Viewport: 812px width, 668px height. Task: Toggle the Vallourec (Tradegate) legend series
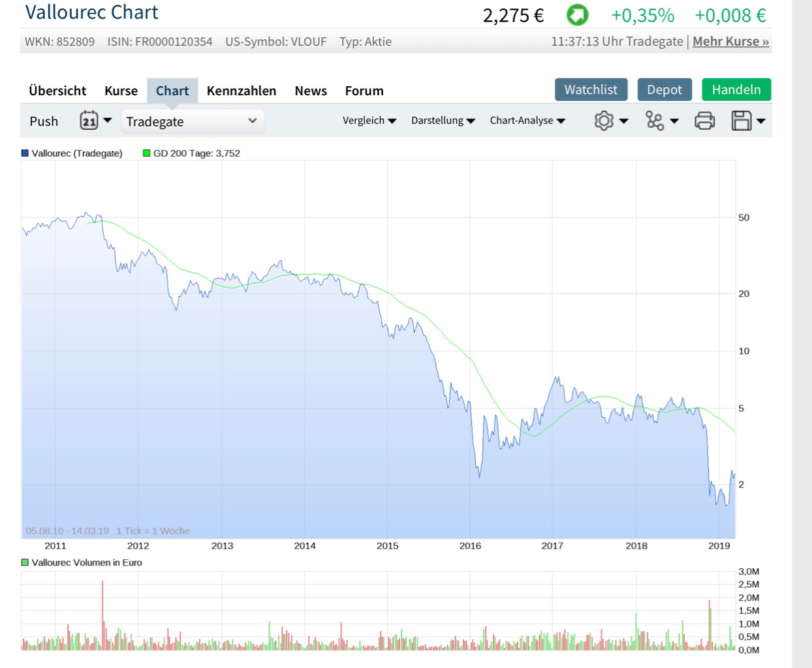(x=72, y=153)
